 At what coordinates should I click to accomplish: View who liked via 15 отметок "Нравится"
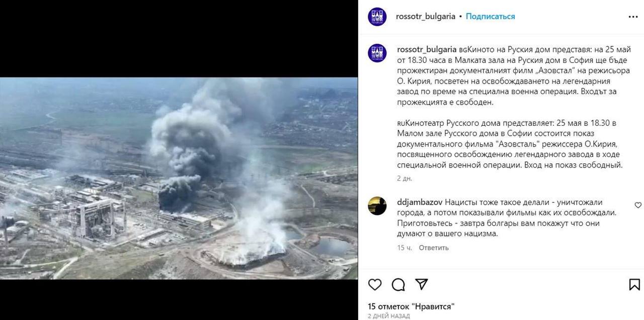(x=412, y=306)
